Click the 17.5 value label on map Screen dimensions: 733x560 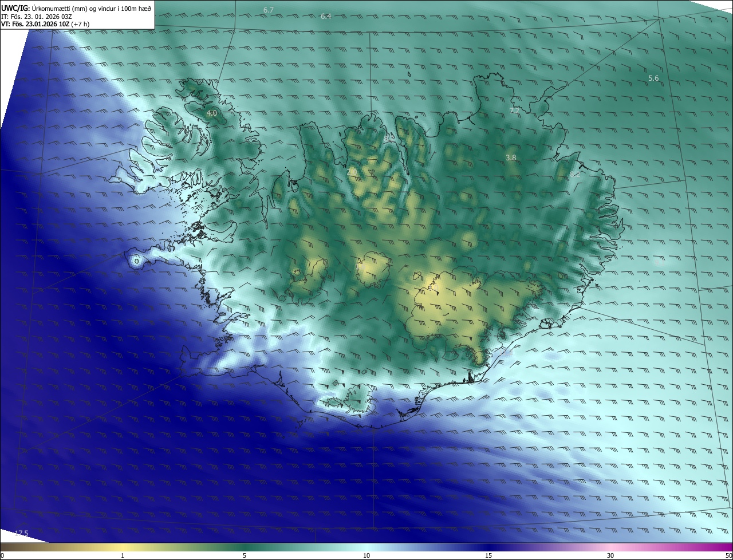coord(22,533)
